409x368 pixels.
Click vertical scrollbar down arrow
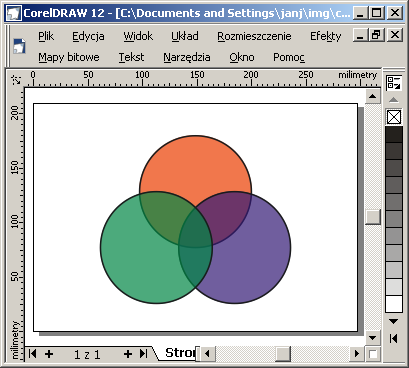[373, 338]
